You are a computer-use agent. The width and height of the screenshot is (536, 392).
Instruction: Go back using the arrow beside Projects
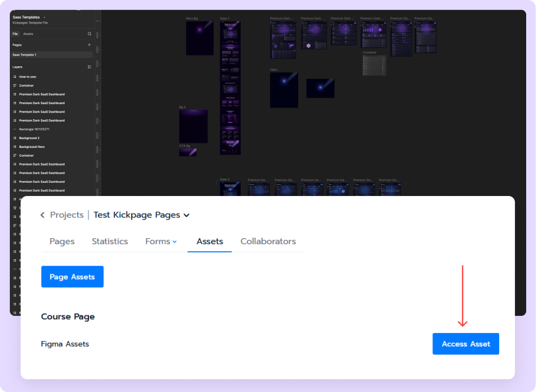pos(43,215)
